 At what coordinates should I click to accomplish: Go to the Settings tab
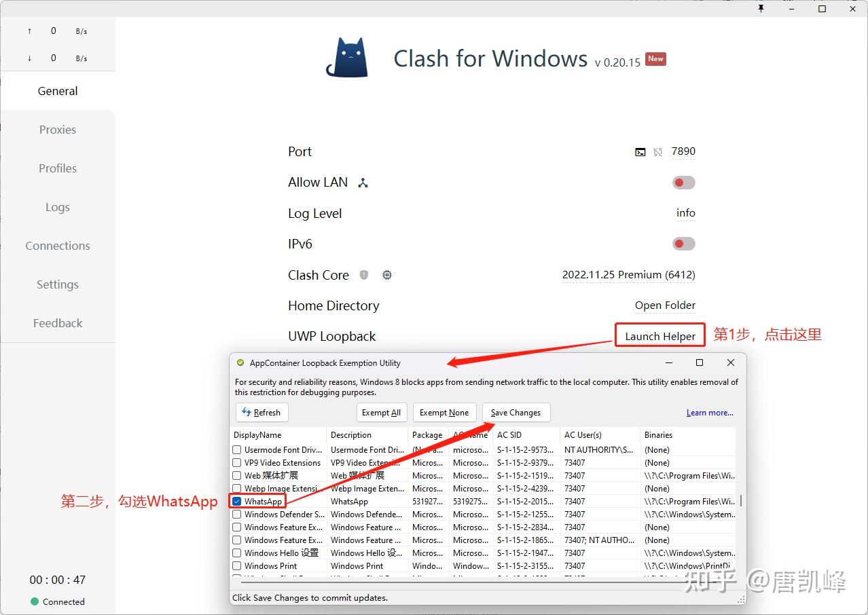tap(58, 284)
